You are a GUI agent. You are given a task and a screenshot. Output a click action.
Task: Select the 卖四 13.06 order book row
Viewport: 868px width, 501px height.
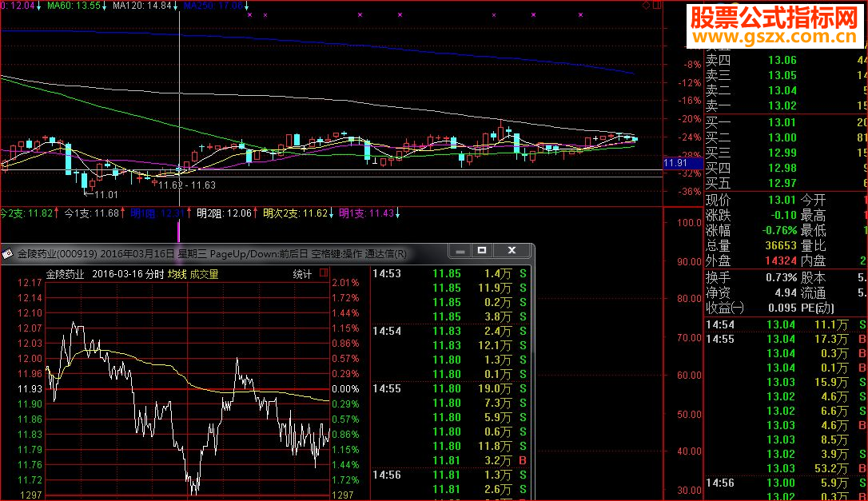pyautogui.click(x=786, y=61)
